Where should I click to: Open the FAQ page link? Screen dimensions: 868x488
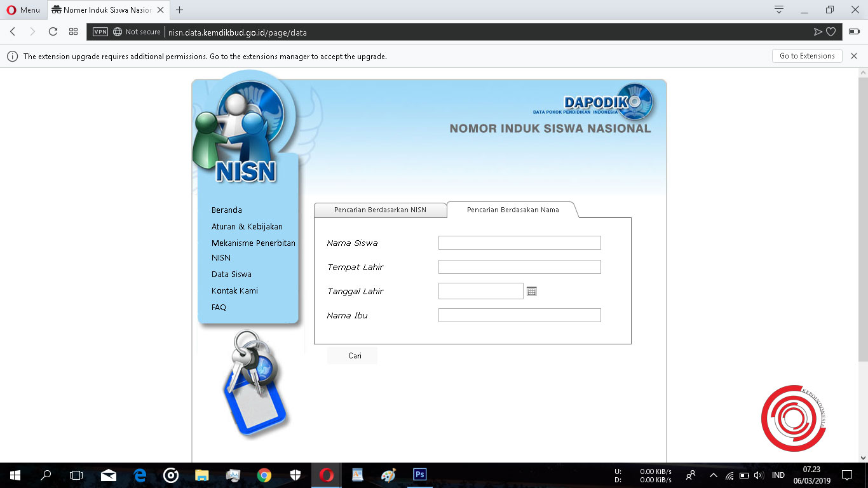[x=219, y=307]
